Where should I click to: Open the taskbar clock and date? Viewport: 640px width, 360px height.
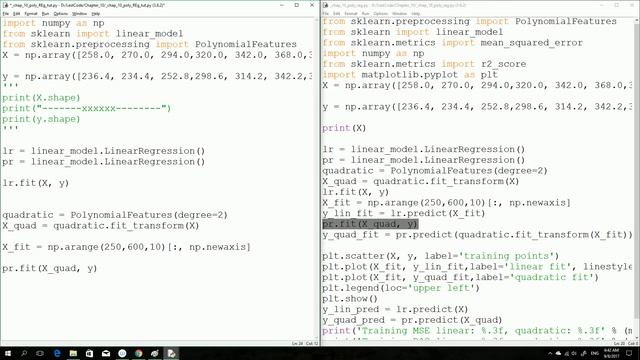(611, 353)
